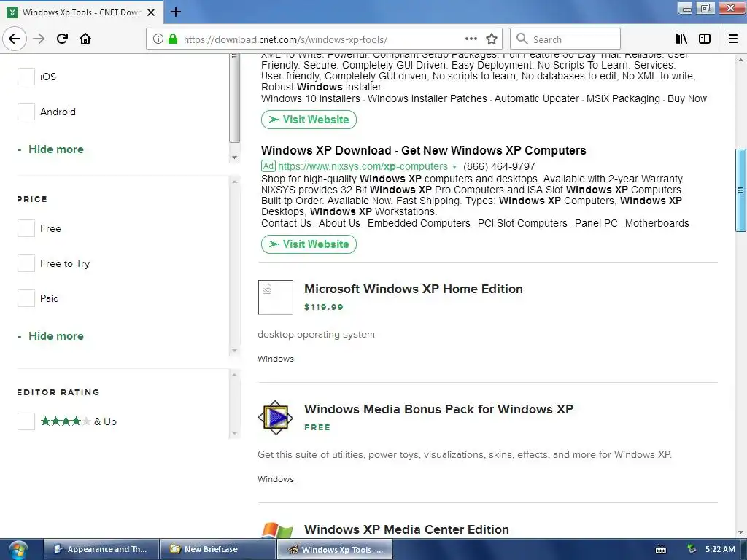Enable the Free price filter

pyautogui.click(x=26, y=228)
